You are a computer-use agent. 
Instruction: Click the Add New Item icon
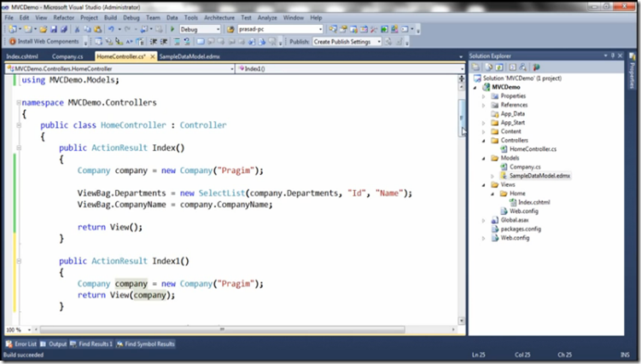[28, 29]
